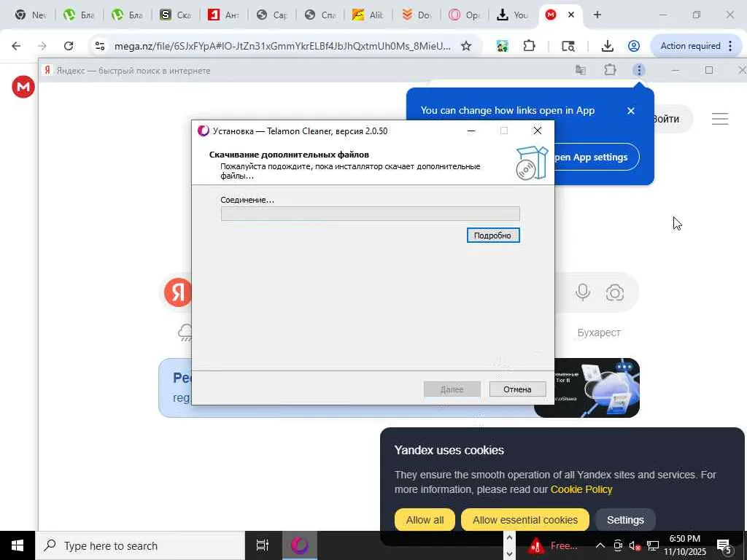Open a new Chrome tab
Viewport: 747px width, 560px height.
(597, 15)
